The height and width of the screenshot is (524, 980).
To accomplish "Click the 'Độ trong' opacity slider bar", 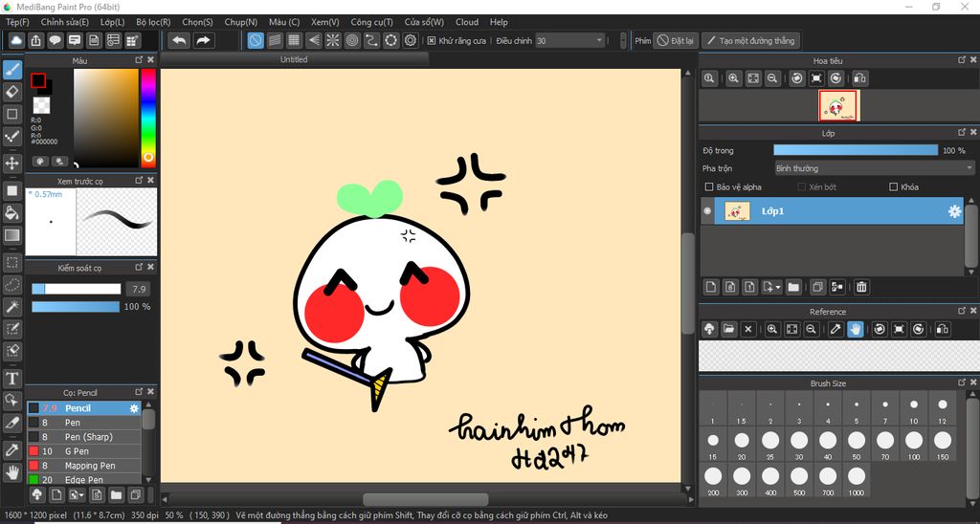I will click(x=856, y=150).
